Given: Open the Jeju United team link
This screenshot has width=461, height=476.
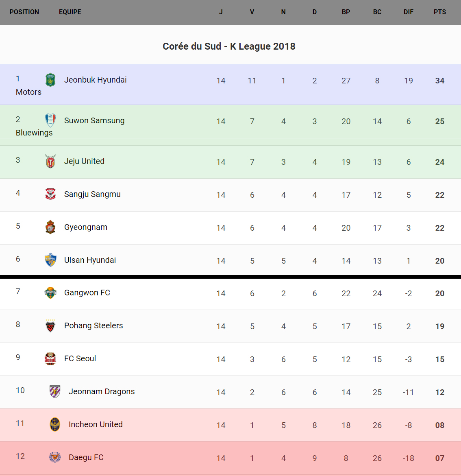Looking at the screenshot, I should (x=84, y=161).
